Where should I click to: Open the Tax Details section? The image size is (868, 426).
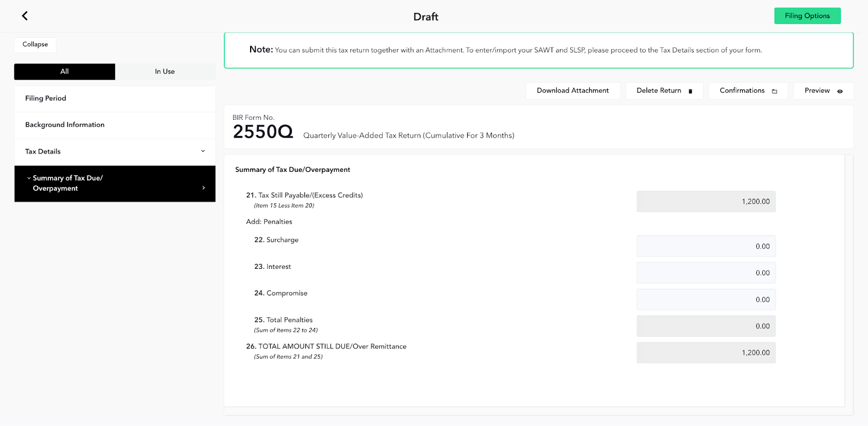pos(115,152)
